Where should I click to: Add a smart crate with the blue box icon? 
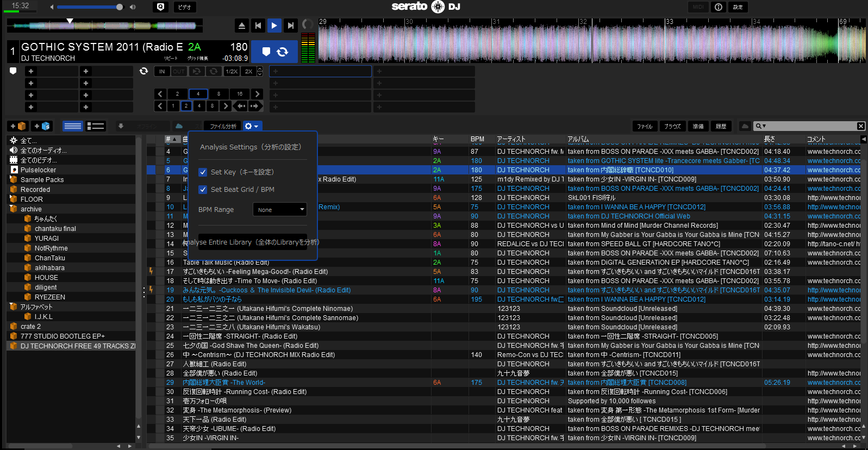(x=42, y=126)
